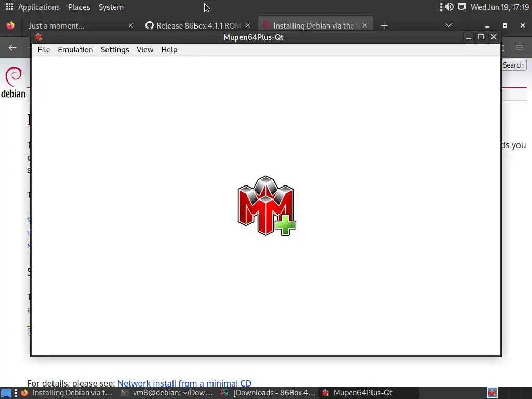Close the 'Just a moment...' Firefox tab

point(130,26)
